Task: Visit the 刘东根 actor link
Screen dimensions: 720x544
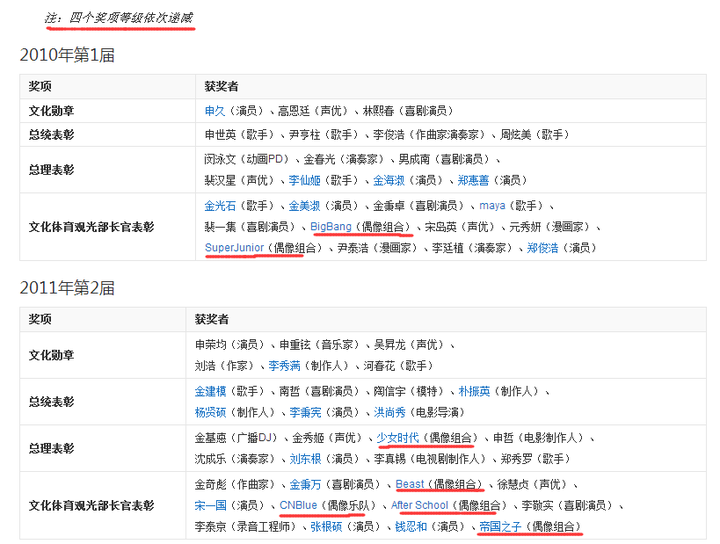Action: tap(305, 459)
